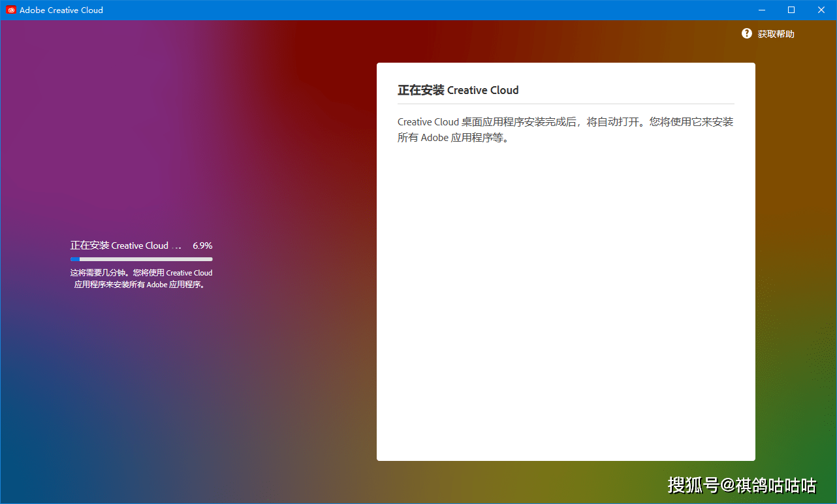Click the line under the installing heading
This screenshot has height=504, width=837.
[565, 104]
